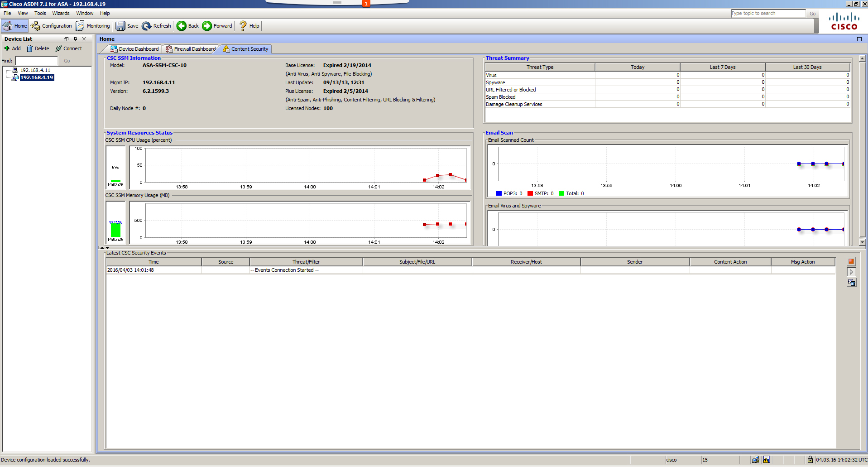Open the events log viewer icon
Screen dimensions: 868x467
(x=851, y=282)
